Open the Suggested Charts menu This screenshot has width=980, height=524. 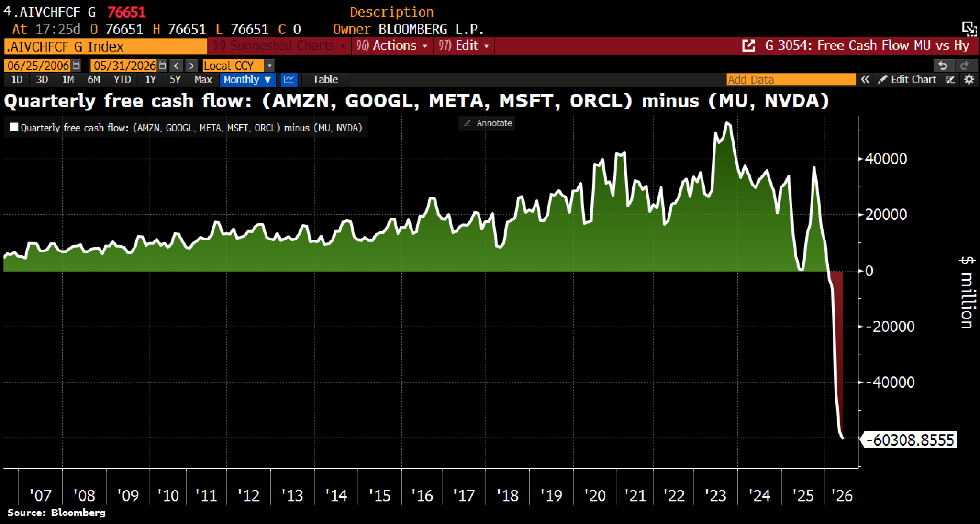(279, 46)
